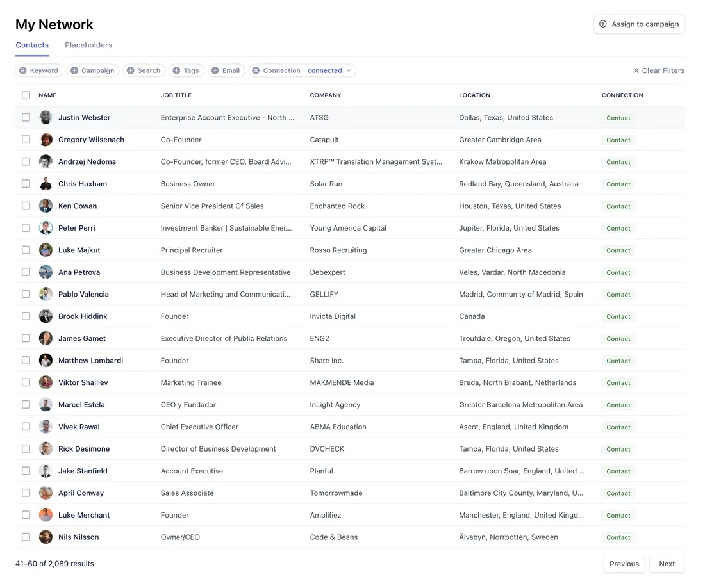Viewport: 705px width, 588px height.
Task: Click Vivek Rawal's profile photo
Action: tap(46, 427)
